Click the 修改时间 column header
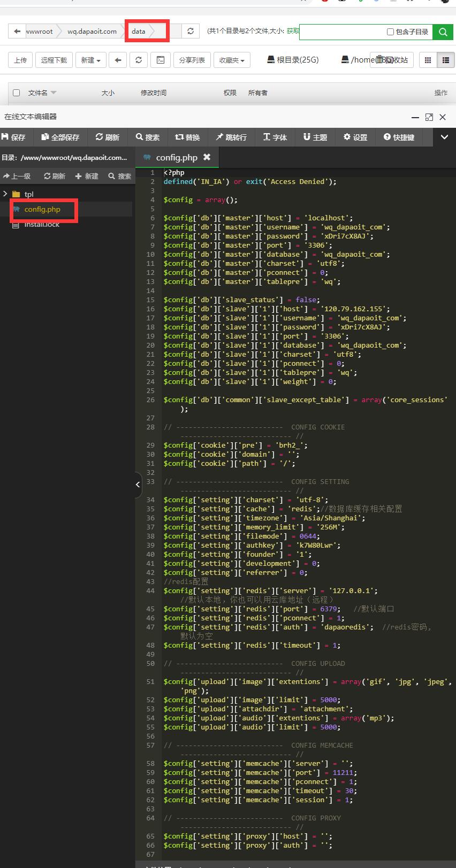456x868 pixels. (154, 93)
